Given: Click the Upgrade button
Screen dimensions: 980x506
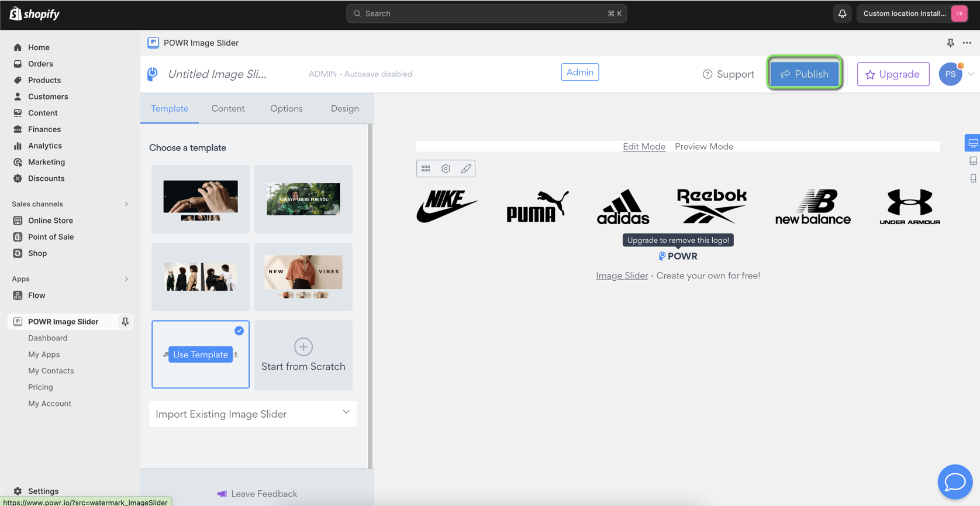Looking at the screenshot, I should [893, 74].
